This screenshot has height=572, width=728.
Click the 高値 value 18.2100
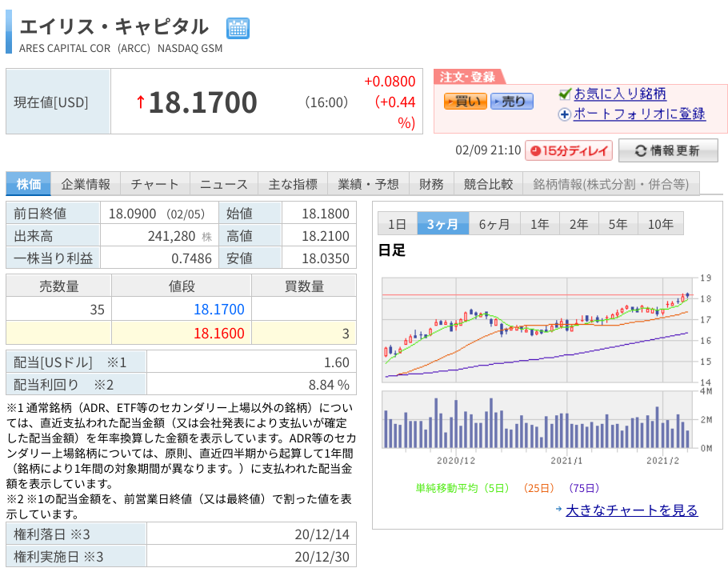tap(326, 236)
